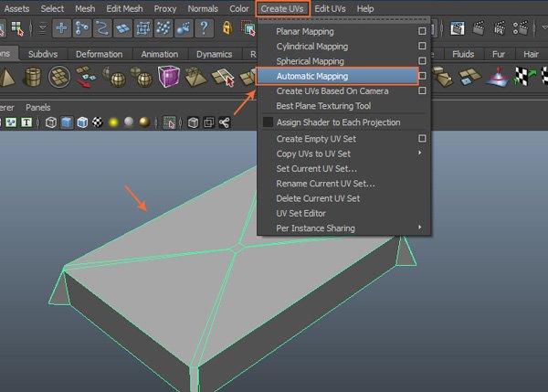Toggle isolate select viewport icon
The image size is (548, 392).
[x=170, y=122]
